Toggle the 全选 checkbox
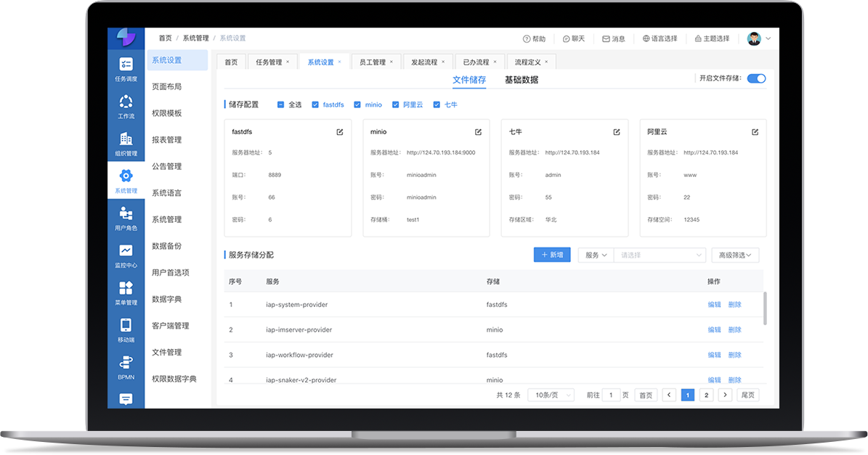The image size is (868, 455). 280,104
